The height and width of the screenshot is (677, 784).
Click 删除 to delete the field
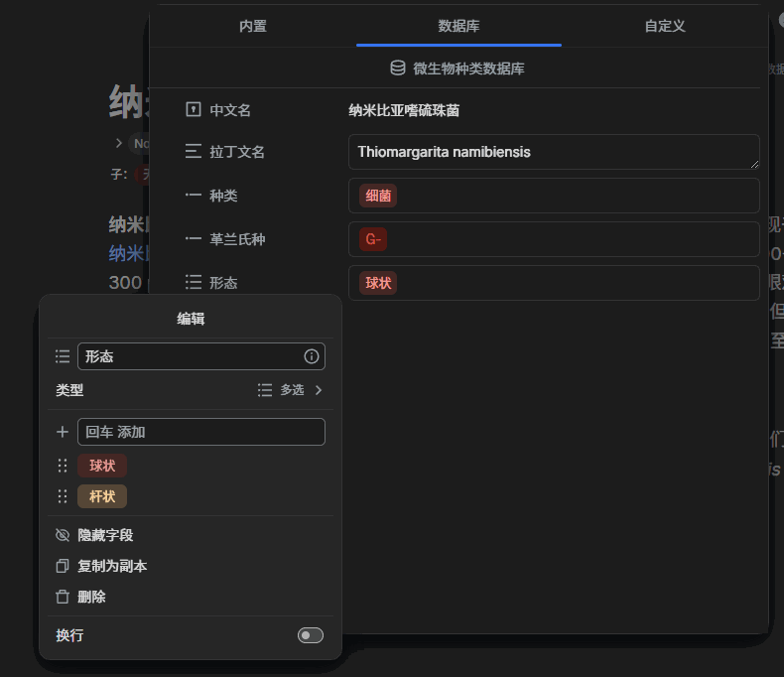(x=91, y=597)
